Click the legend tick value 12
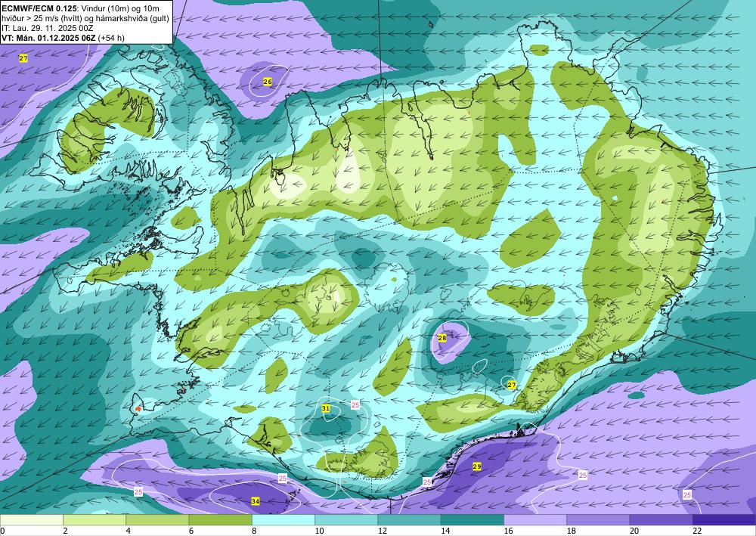Image resolution: width=756 pixels, height=536 pixels. pos(382,531)
